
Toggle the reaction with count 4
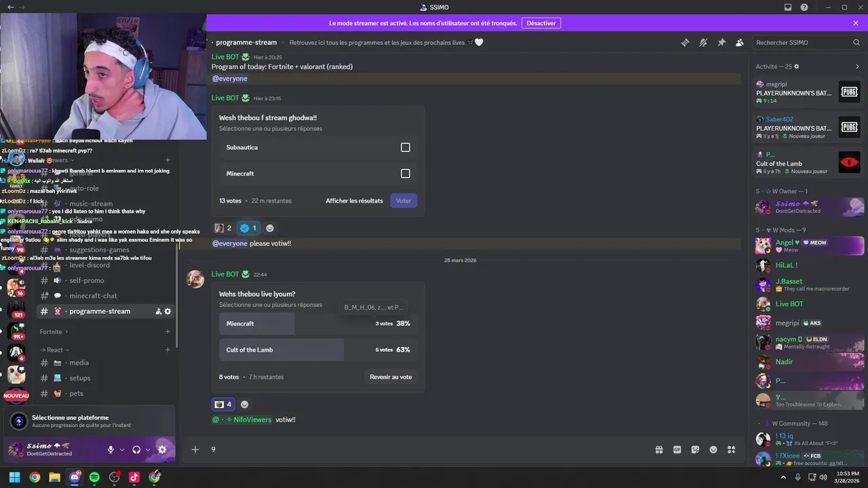pos(223,404)
